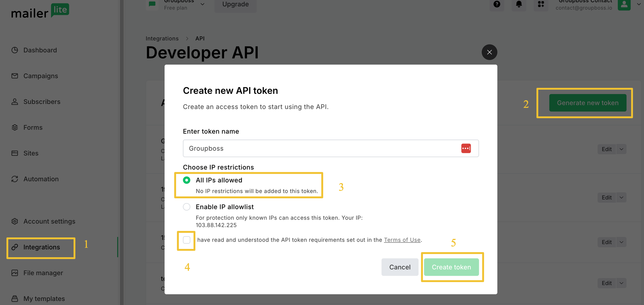
Task: Open the Sites sidebar item
Action: (x=25, y=153)
